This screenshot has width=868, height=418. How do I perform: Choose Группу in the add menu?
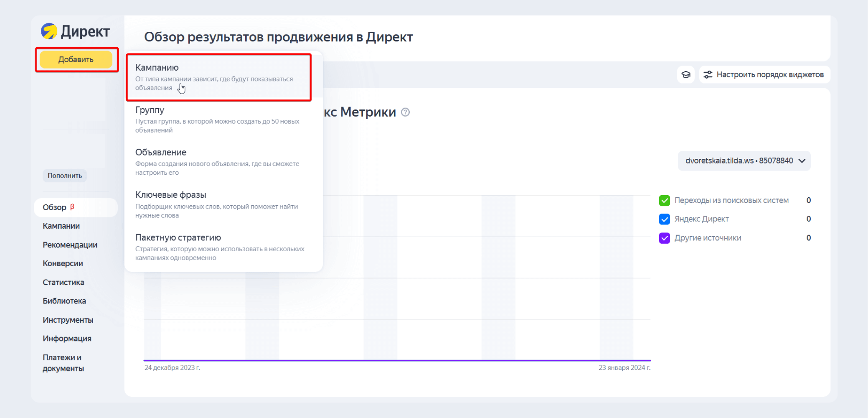pyautogui.click(x=223, y=120)
